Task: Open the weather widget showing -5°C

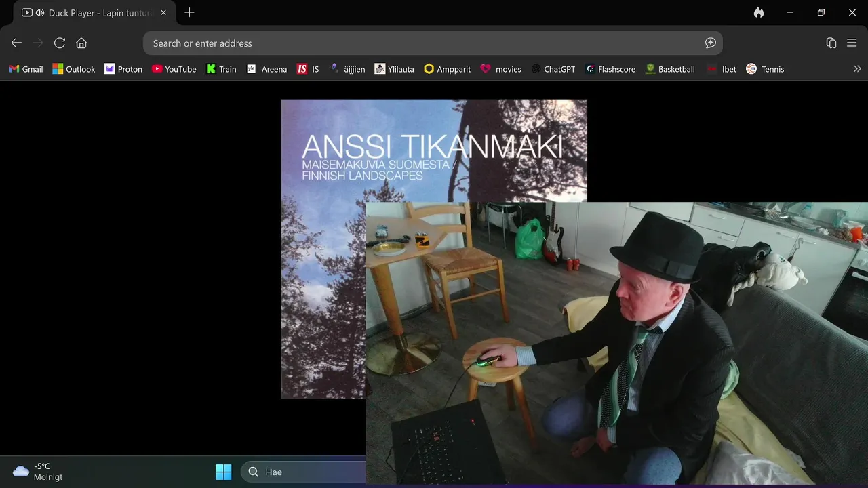Action: click(38, 472)
